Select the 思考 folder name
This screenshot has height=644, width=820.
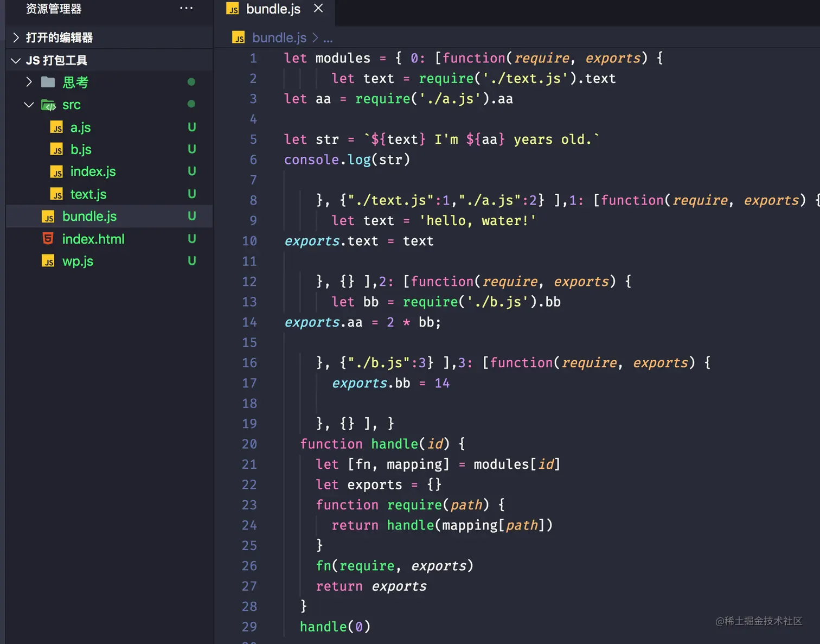tap(75, 82)
